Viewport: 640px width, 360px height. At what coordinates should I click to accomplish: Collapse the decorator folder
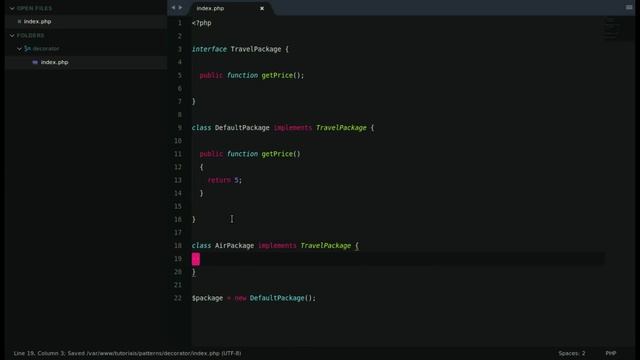point(19,49)
